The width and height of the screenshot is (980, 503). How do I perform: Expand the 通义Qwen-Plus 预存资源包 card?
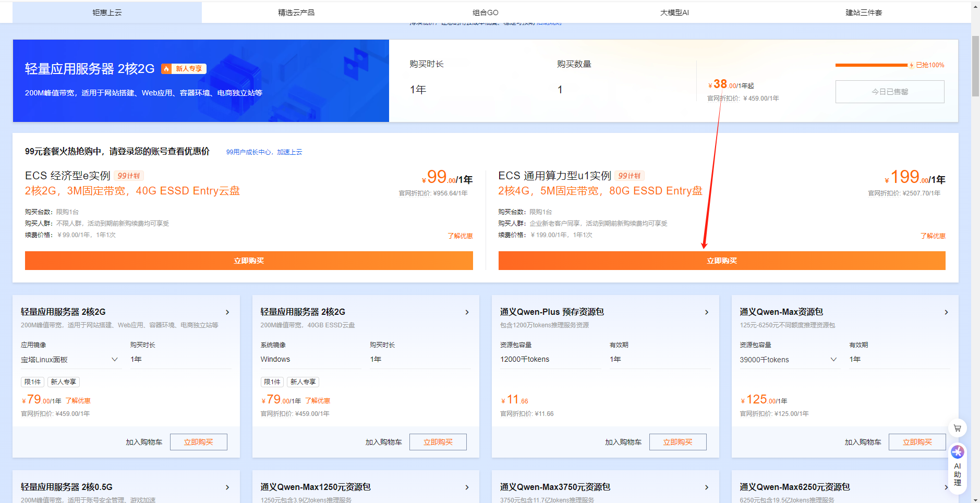[x=707, y=312]
